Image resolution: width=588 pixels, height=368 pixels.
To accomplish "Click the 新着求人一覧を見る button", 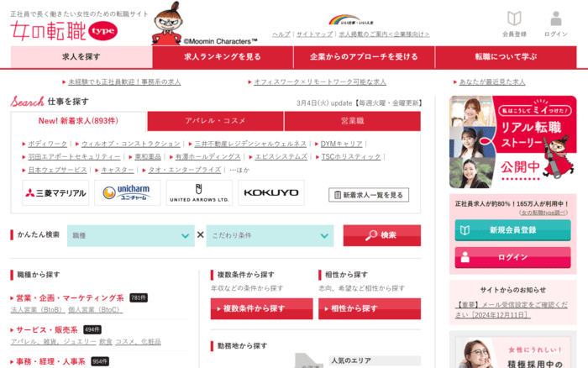I will click(369, 195).
